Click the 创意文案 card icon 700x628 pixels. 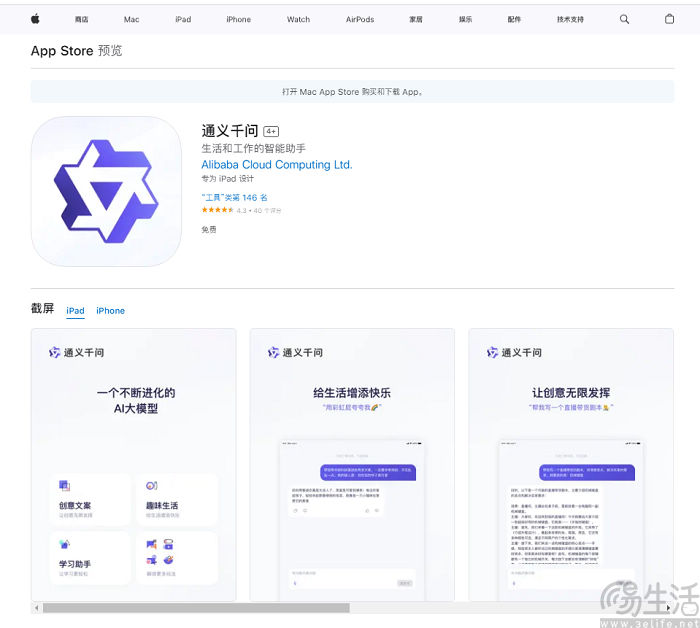click(64, 485)
